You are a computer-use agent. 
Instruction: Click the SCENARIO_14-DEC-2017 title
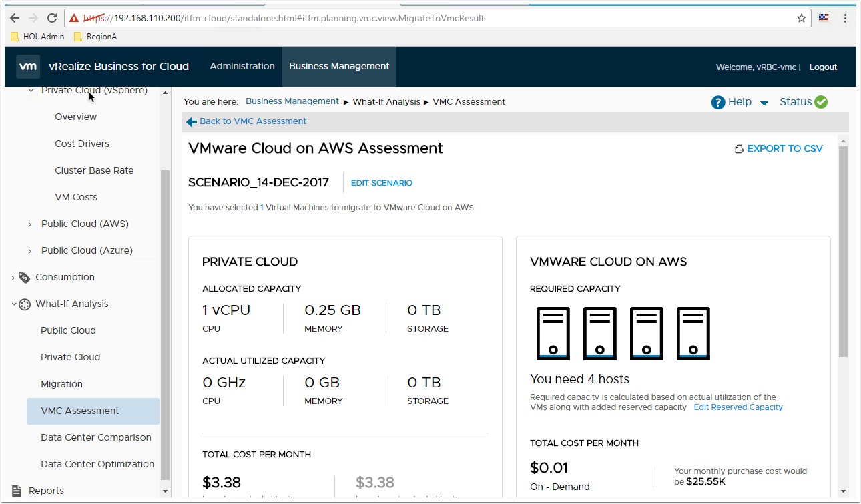point(258,182)
